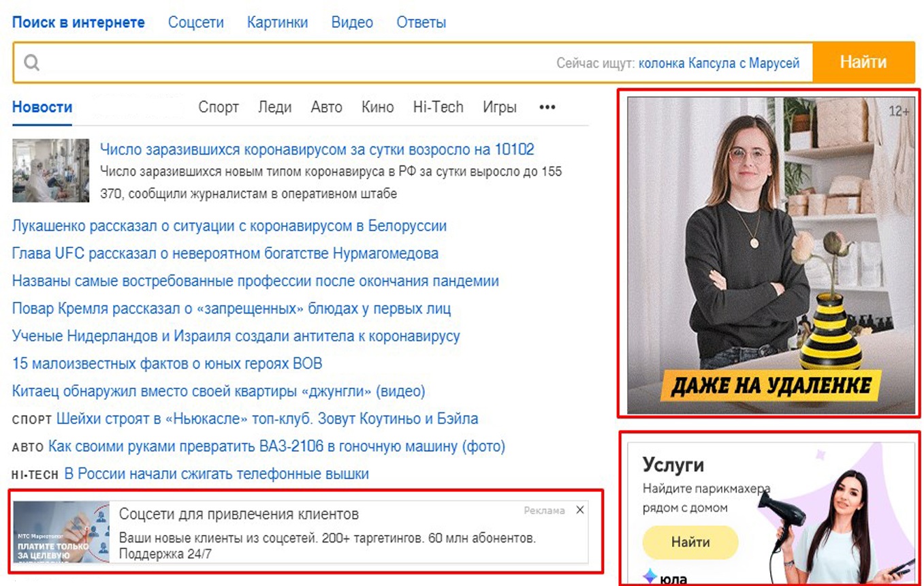This screenshot has width=924, height=586.
Task: Close the Соцсети ad banner
Action: [x=579, y=510]
